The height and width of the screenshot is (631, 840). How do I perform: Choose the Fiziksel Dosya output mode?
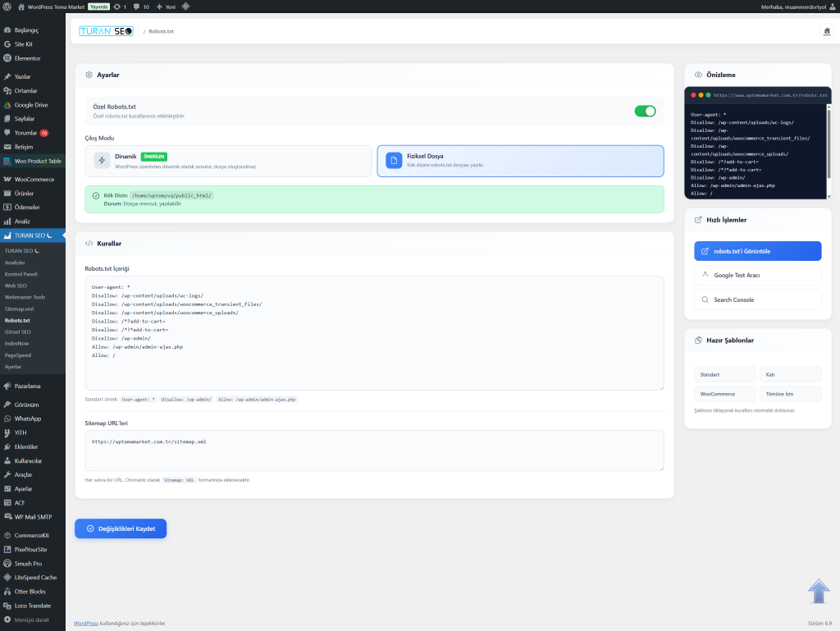[x=520, y=161]
